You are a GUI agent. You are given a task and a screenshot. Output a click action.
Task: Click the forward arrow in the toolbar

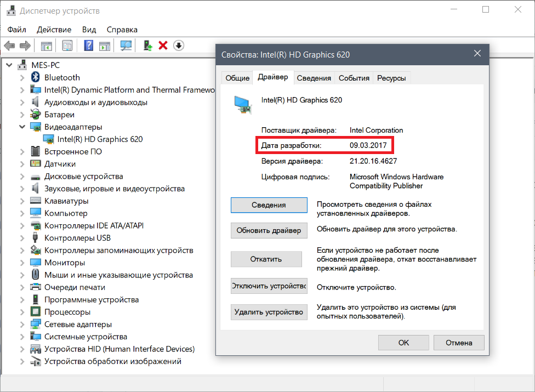point(25,46)
